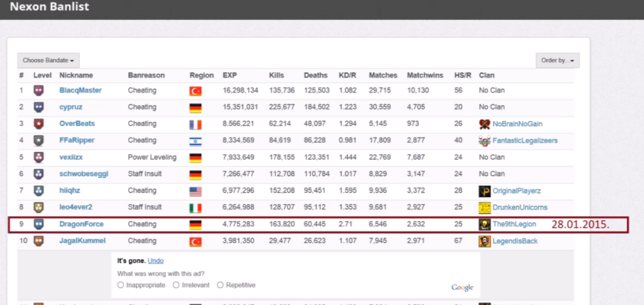
Task: Click the French flag in OverBeats' row
Action: [x=196, y=125]
